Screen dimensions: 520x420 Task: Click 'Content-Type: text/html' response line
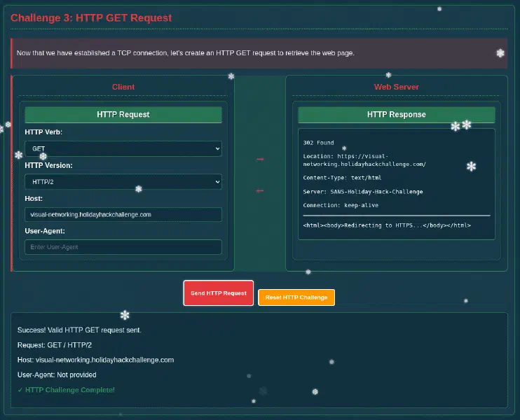pyautogui.click(x=342, y=178)
